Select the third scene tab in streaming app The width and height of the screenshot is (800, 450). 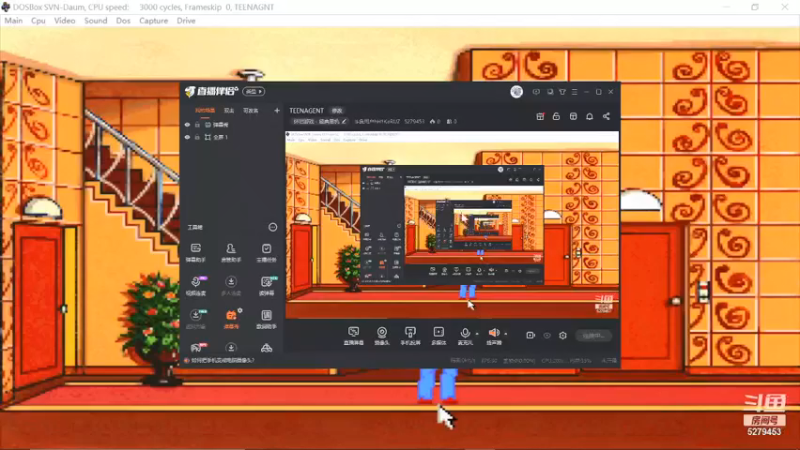251,110
